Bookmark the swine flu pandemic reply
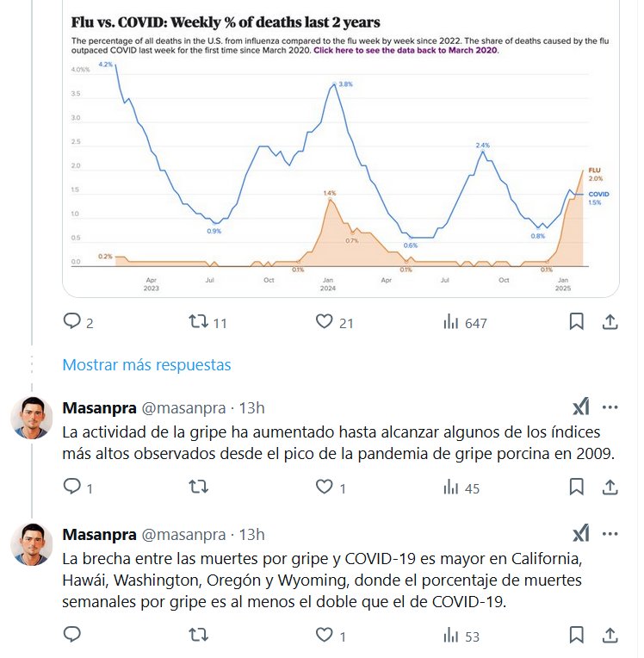This screenshot has height=658, width=644. [x=576, y=487]
